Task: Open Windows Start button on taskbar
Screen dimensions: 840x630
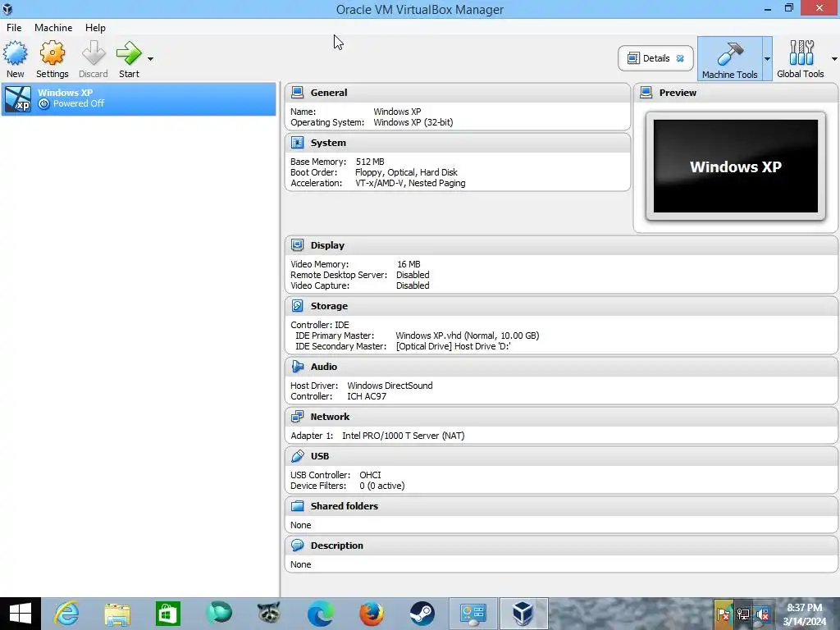Action: coord(21,614)
